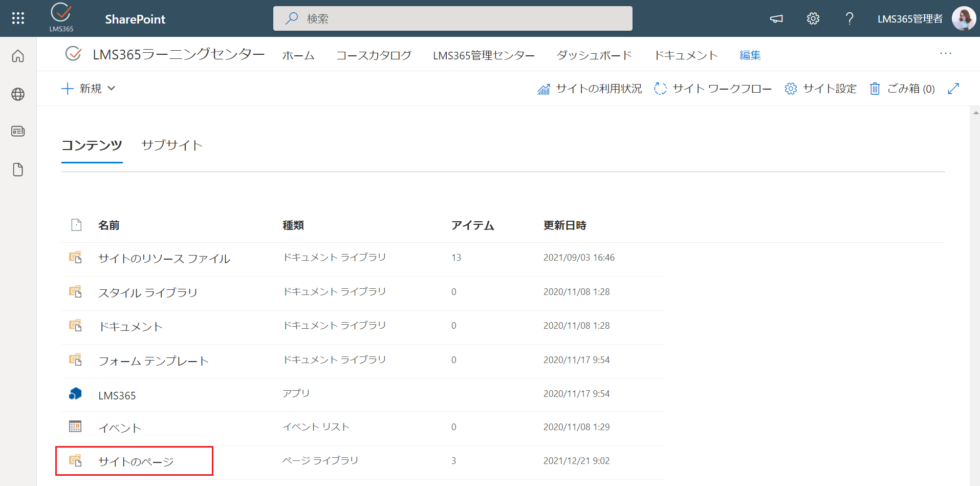Sort by 更新日時 column header
This screenshot has height=486, width=980.
pos(565,225)
